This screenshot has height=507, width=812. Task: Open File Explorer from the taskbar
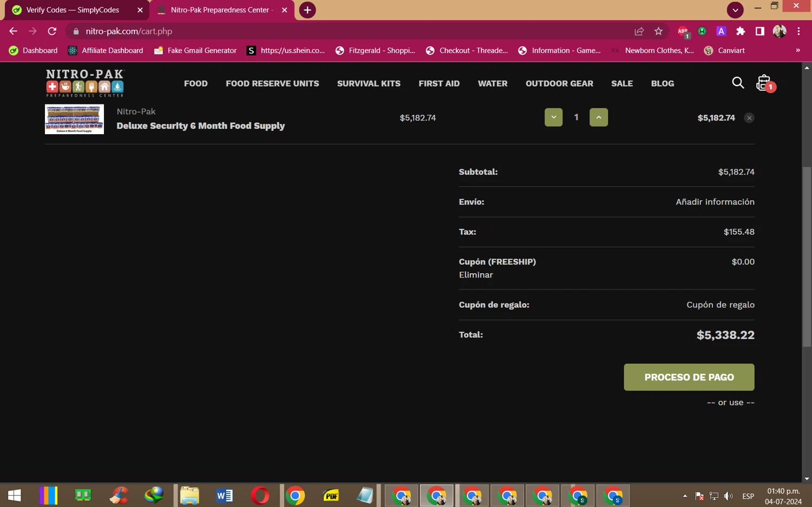coord(189,495)
